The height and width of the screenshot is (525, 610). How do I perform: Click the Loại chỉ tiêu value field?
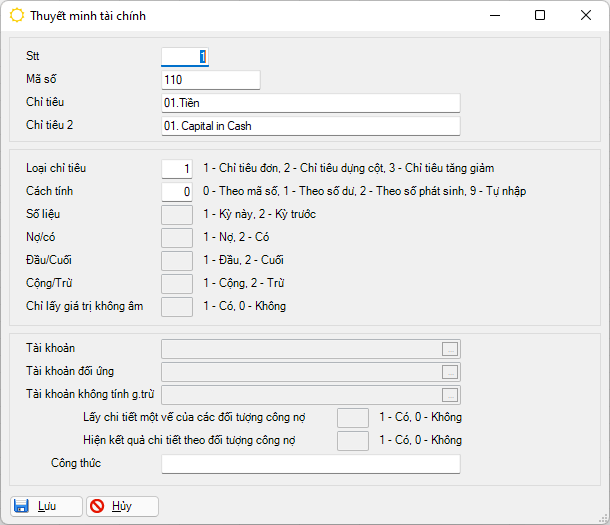[177, 169]
